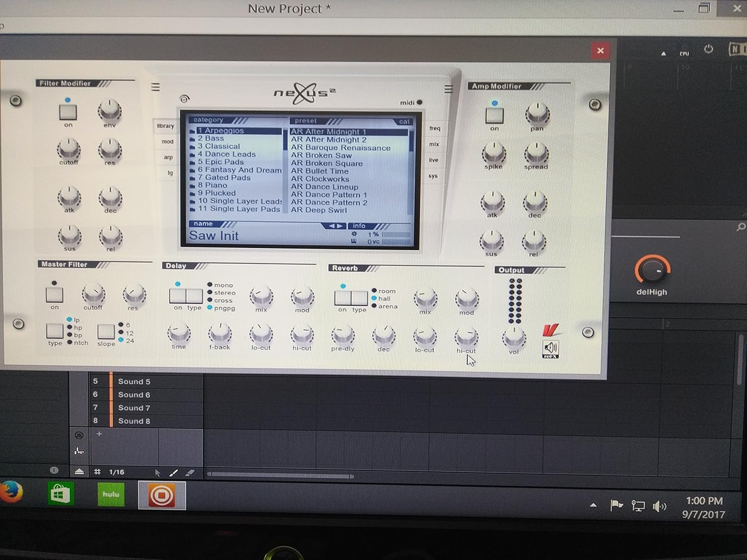The image size is (747, 560).
Task: Select the stereo delay mode
Action: tap(222, 293)
